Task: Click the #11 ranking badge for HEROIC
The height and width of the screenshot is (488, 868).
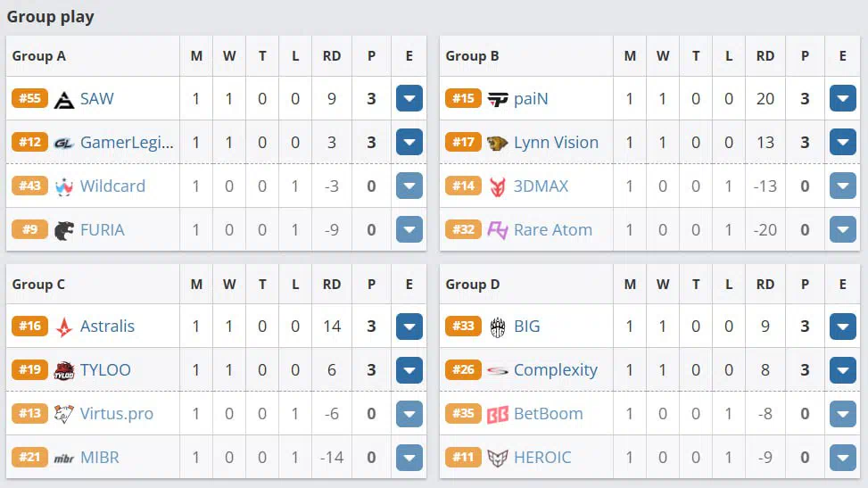Action: click(x=463, y=457)
